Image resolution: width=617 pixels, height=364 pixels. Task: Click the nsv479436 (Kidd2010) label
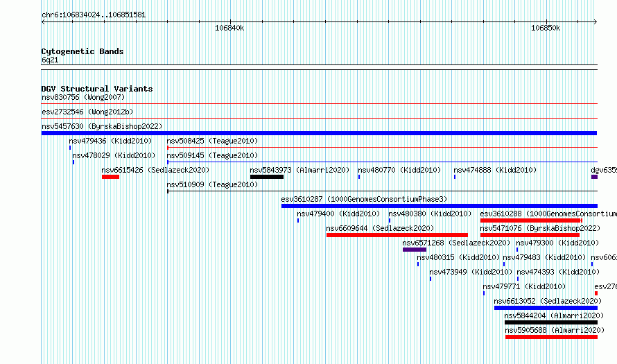(110, 141)
